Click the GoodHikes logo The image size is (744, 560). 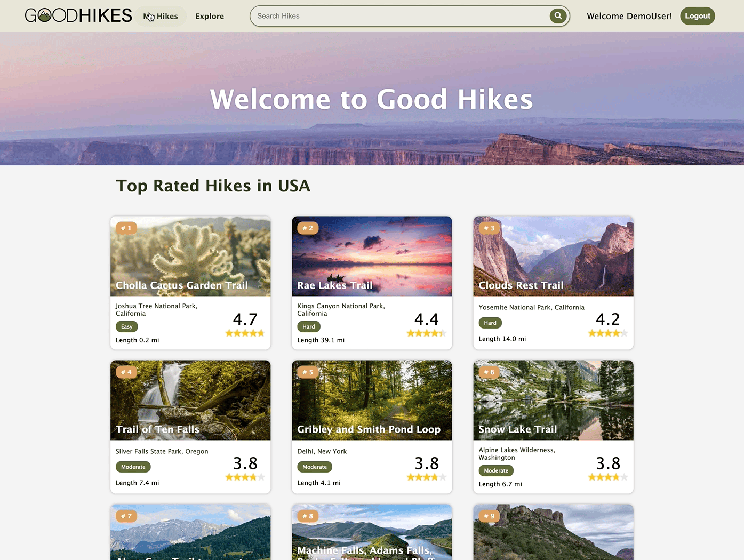pyautogui.click(x=78, y=15)
